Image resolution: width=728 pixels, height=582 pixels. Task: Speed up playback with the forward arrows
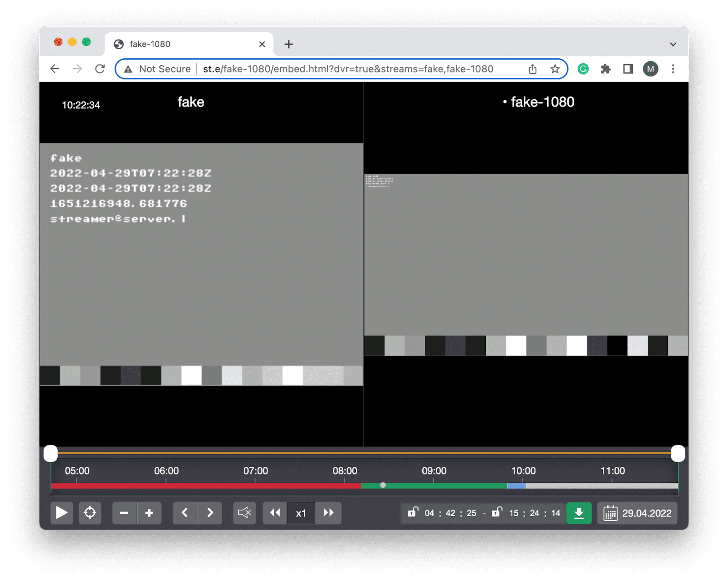click(x=329, y=513)
